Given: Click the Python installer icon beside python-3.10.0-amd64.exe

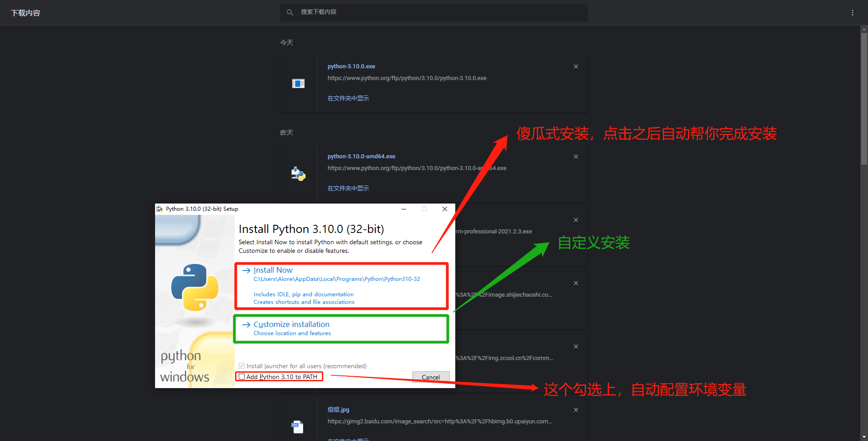Looking at the screenshot, I should [298, 173].
